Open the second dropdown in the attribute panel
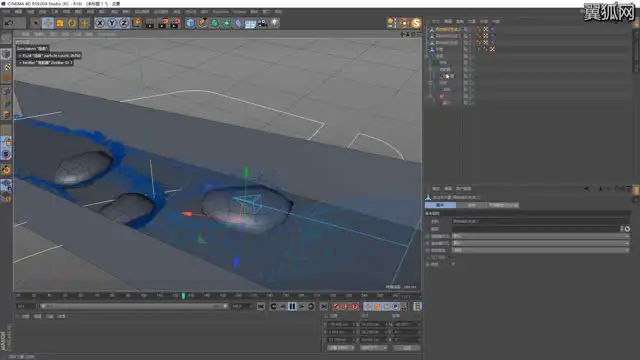 coord(540,243)
